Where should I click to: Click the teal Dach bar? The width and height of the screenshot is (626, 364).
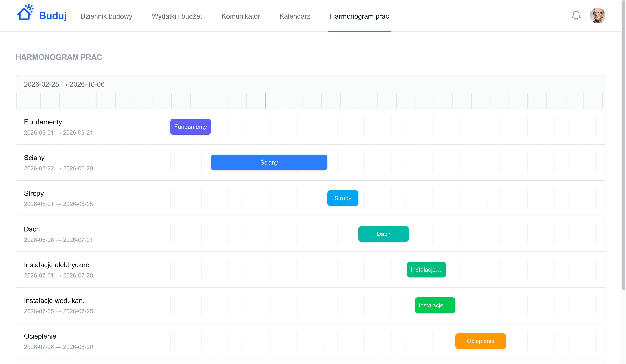click(x=383, y=234)
